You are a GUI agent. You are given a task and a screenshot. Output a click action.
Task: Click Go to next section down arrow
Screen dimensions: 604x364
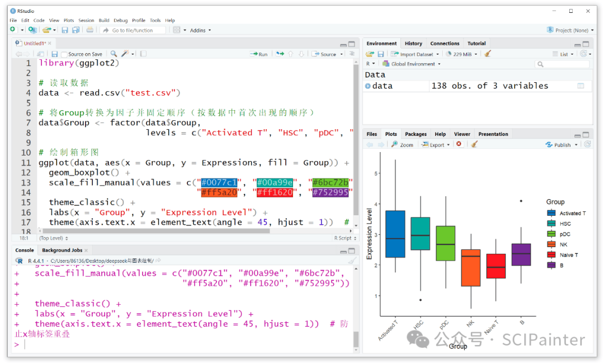(x=301, y=54)
